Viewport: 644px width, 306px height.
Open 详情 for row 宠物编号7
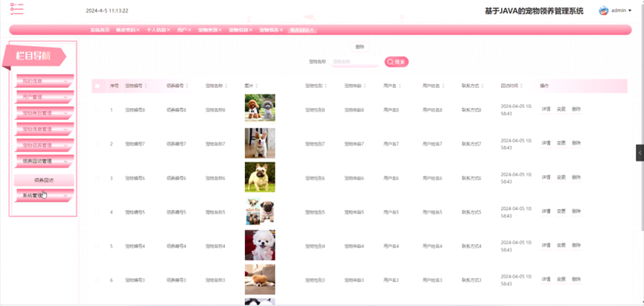coord(546,143)
